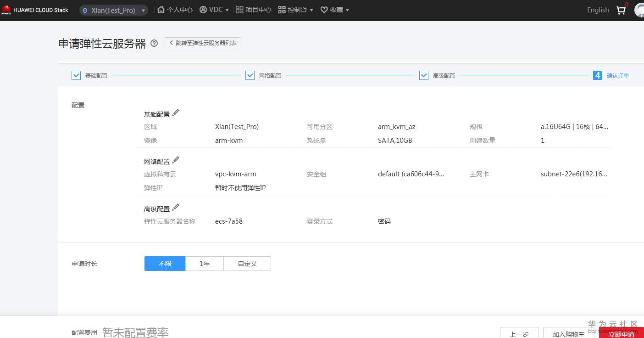Switch language to English
The image size is (644, 338).
598,10
